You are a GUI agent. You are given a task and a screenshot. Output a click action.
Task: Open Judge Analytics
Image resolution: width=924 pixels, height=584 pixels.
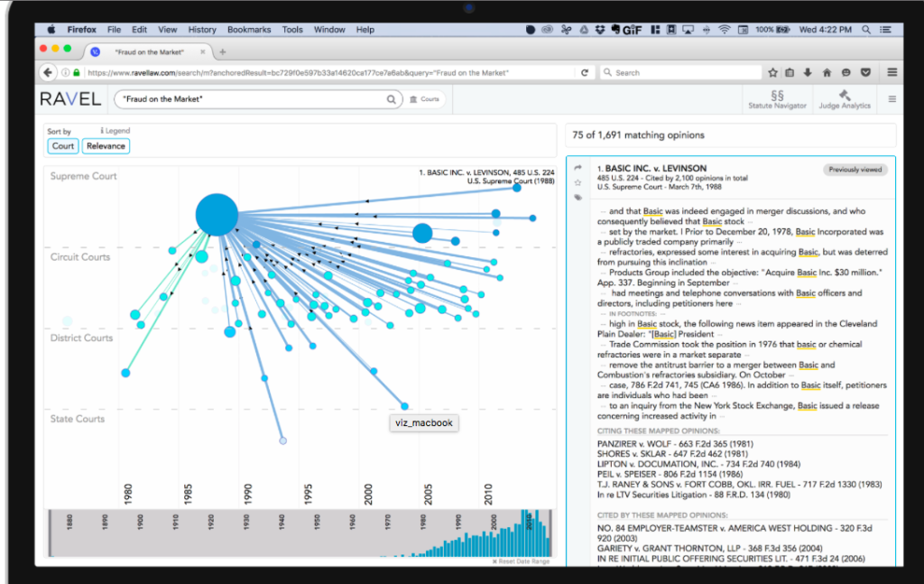click(844, 99)
